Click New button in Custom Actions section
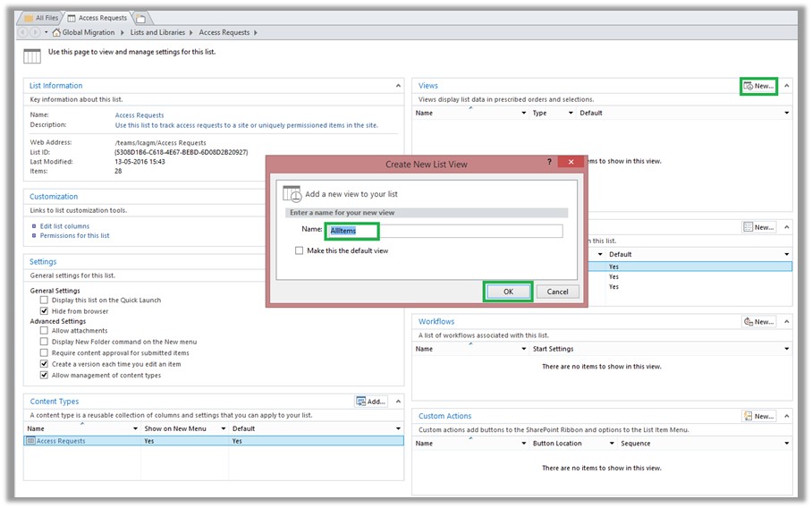Image resolution: width=812 pixels, height=508 pixels. 758,416
